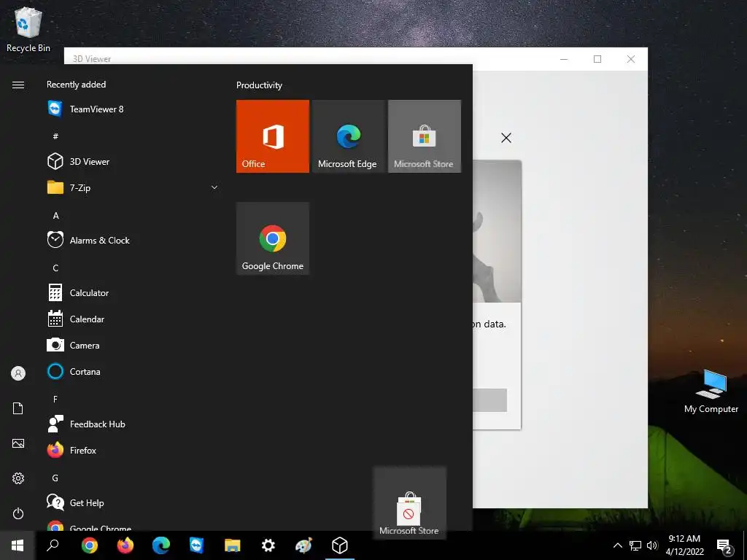
Task: Open Settings gear in Start sidebar
Action: (18, 478)
